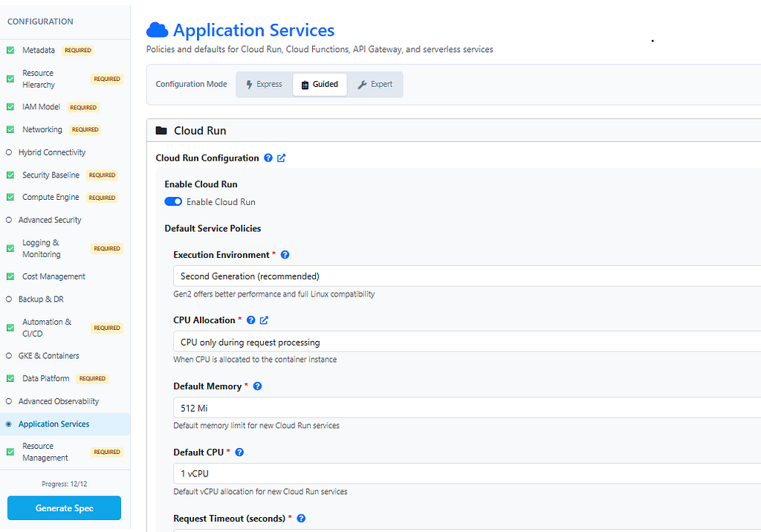
Task: Open the Execution Environment dropdown
Action: click(x=467, y=276)
